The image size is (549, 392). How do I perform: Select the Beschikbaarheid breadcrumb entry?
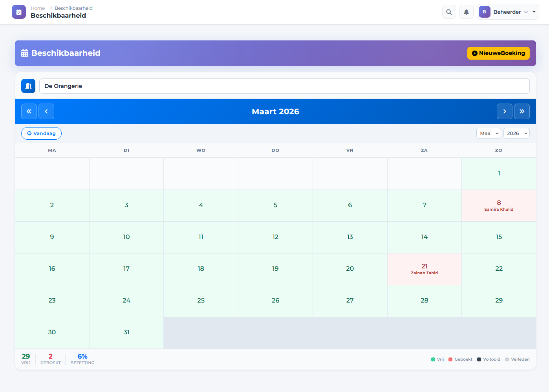[x=73, y=8]
